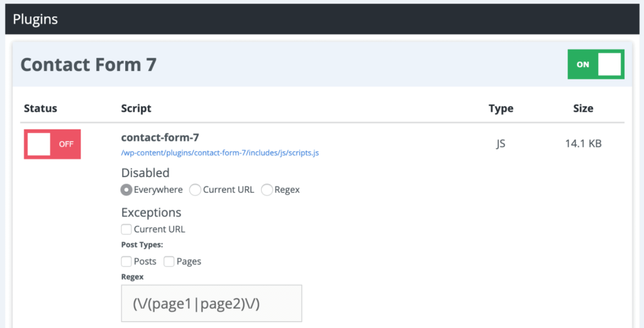
Task: Click the Size column header
Action: [583, 109]
